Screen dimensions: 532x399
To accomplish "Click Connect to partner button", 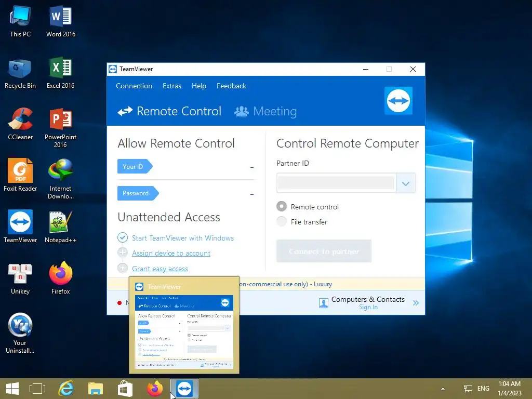I will 324,251.
